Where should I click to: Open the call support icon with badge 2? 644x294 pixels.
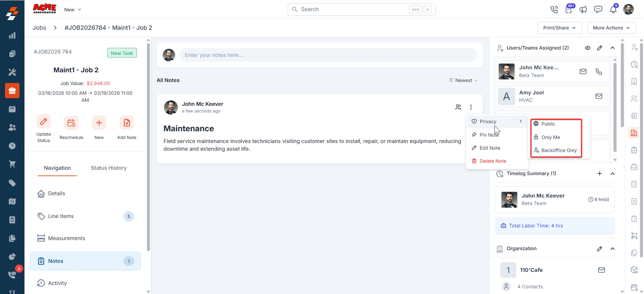tap(12, 275)
